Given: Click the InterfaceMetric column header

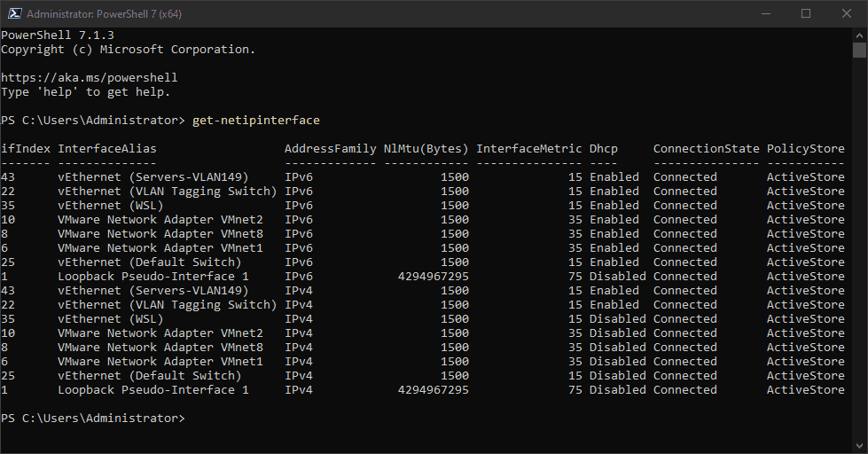Looking at the screenshot, I should coord(529,149).
